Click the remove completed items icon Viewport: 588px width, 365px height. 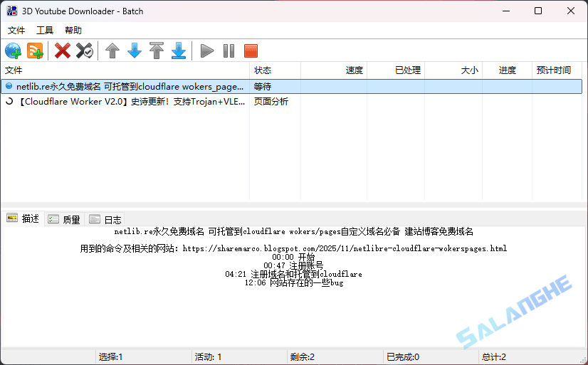point(85,51)
